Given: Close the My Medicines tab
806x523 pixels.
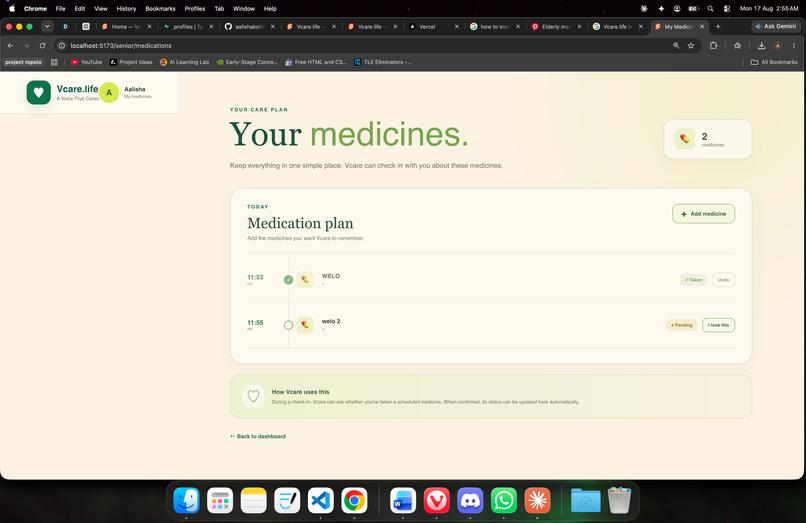Looking at the screenshot, I should [x=702, y=26].
